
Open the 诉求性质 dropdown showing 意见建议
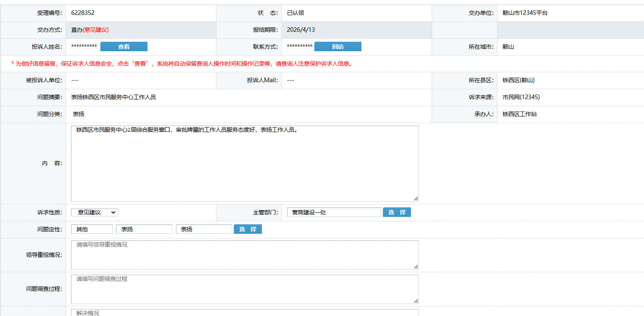pos(94,212)
